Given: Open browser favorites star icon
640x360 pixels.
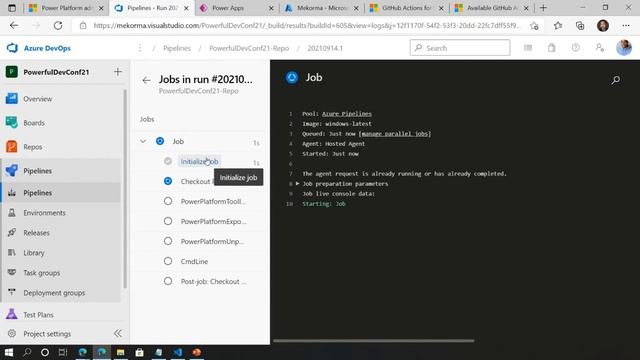Looking at the screenshot, I should 558,26.
